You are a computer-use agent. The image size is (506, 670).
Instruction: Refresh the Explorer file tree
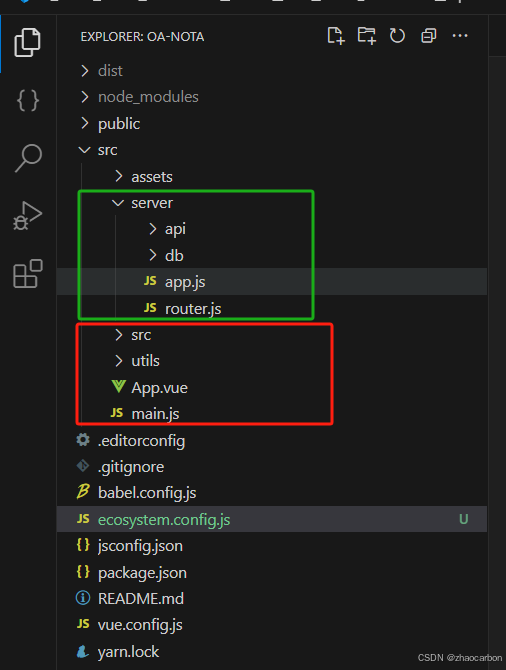(397, 36)
